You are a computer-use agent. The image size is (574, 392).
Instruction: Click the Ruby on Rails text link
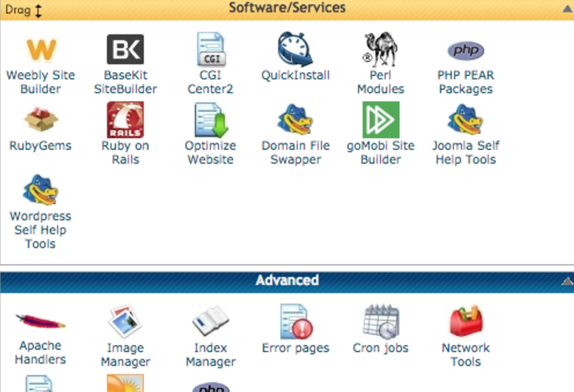point(125,152)
